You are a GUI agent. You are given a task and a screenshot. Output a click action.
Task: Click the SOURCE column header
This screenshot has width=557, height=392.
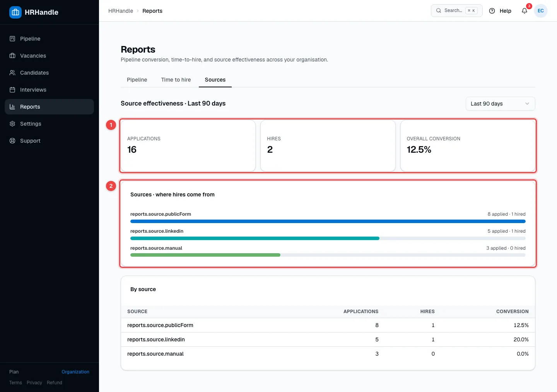click(x=137, y=312)
